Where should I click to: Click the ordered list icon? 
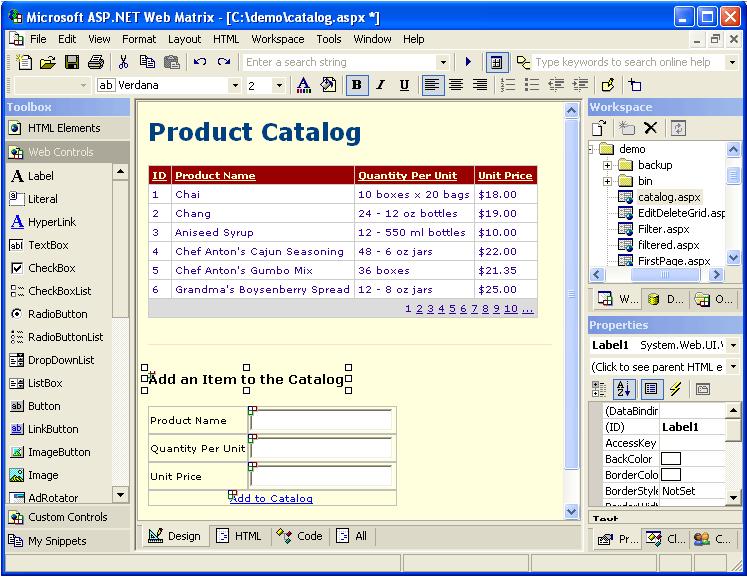click(508, 85)
